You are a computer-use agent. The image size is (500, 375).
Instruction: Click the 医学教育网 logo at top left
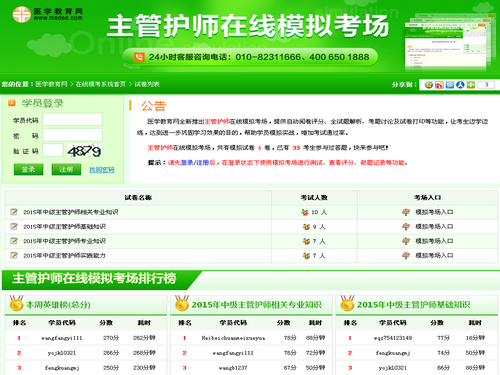pyautogui.click(x=48, y=14)
